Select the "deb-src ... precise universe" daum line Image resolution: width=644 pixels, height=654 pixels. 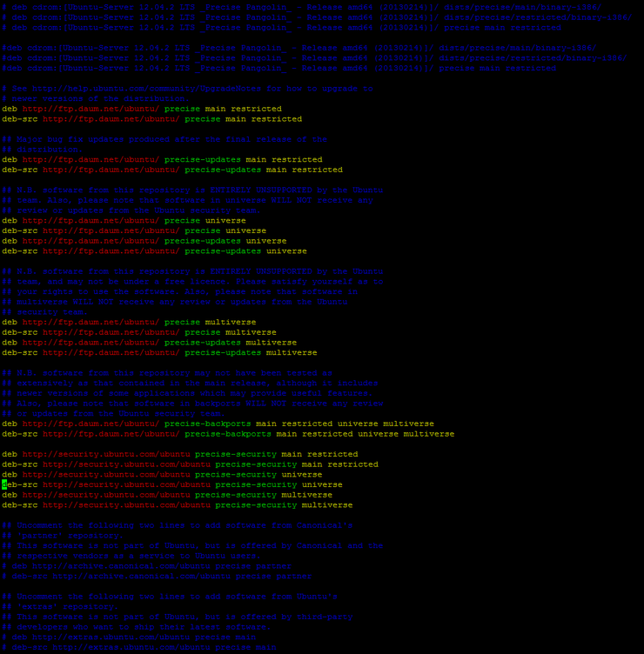pyautogui.click(x=134, y=231)
